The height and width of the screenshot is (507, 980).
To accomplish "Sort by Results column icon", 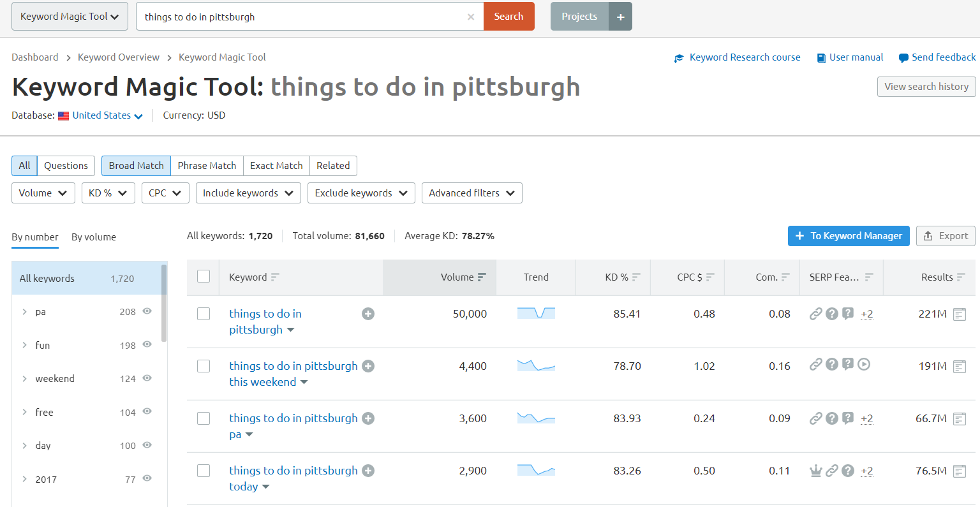I will pos(961,277).
